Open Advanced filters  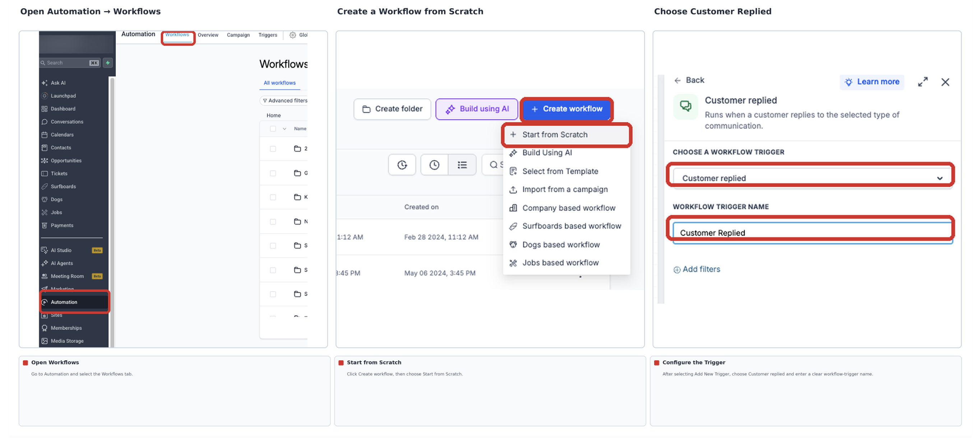(285, 100)
